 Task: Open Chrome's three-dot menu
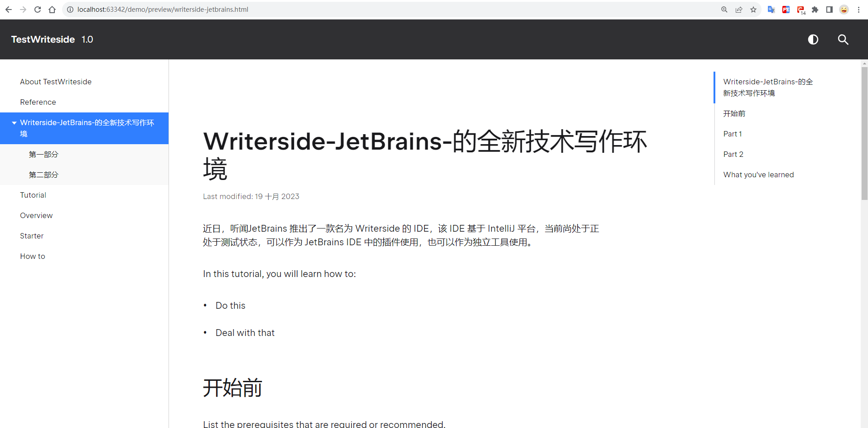pyautogui.click(x=859, y=9)
